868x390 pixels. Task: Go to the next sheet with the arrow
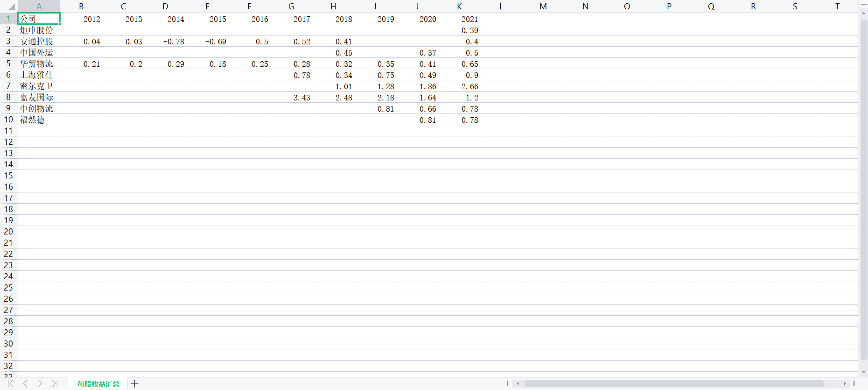tap(40, 383)
